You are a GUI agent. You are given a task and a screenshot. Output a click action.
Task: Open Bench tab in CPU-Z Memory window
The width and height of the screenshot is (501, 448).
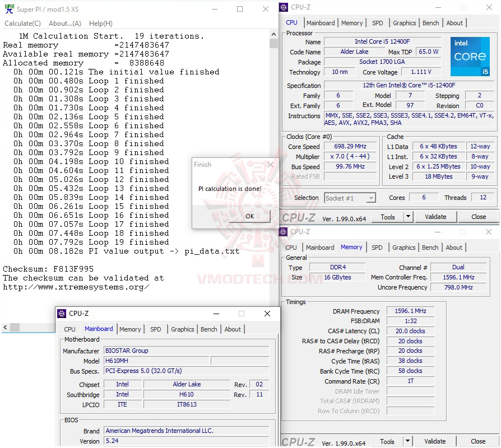pyautogui.click(x=430, y=248)
